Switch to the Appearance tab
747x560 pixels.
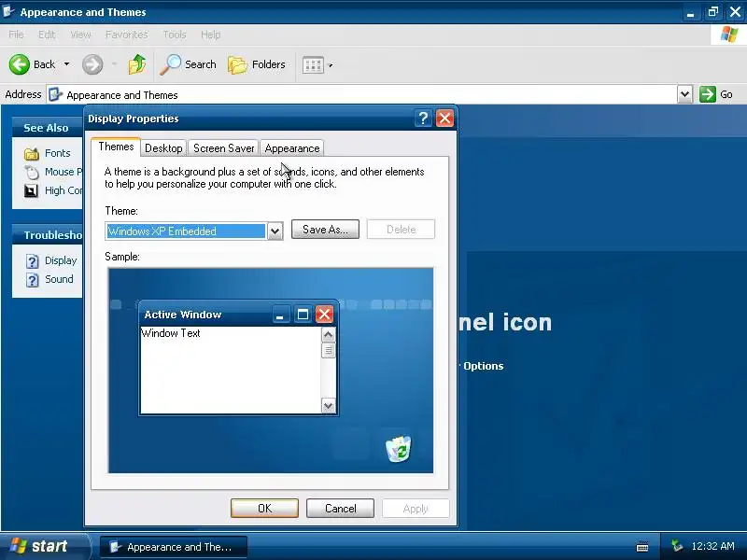click(x=292, y=148)
